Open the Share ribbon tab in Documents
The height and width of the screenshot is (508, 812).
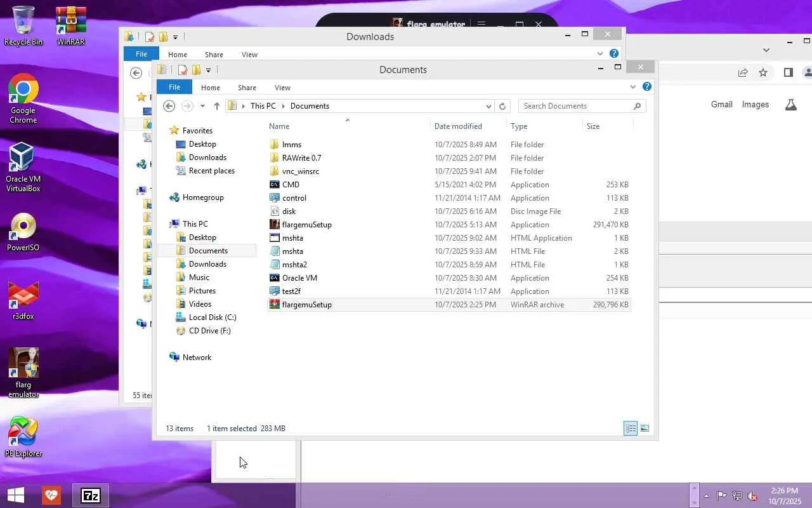coord(247,88)
